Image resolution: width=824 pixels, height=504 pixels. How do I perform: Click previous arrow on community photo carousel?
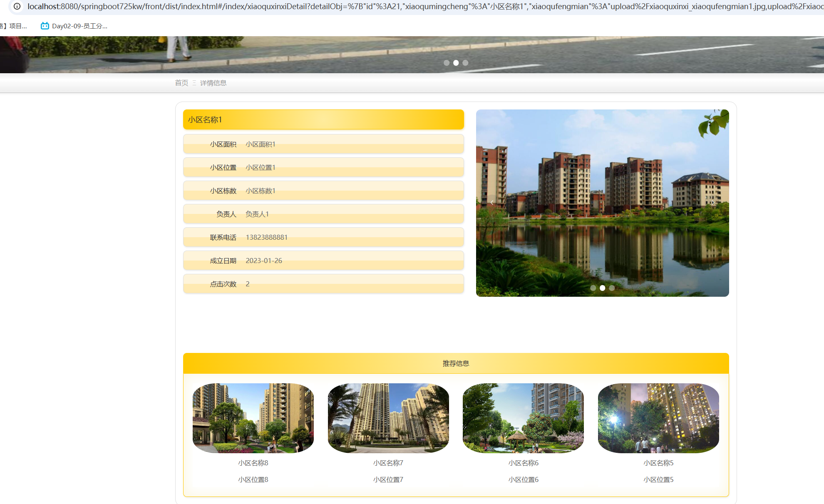[x=491, y=203]
